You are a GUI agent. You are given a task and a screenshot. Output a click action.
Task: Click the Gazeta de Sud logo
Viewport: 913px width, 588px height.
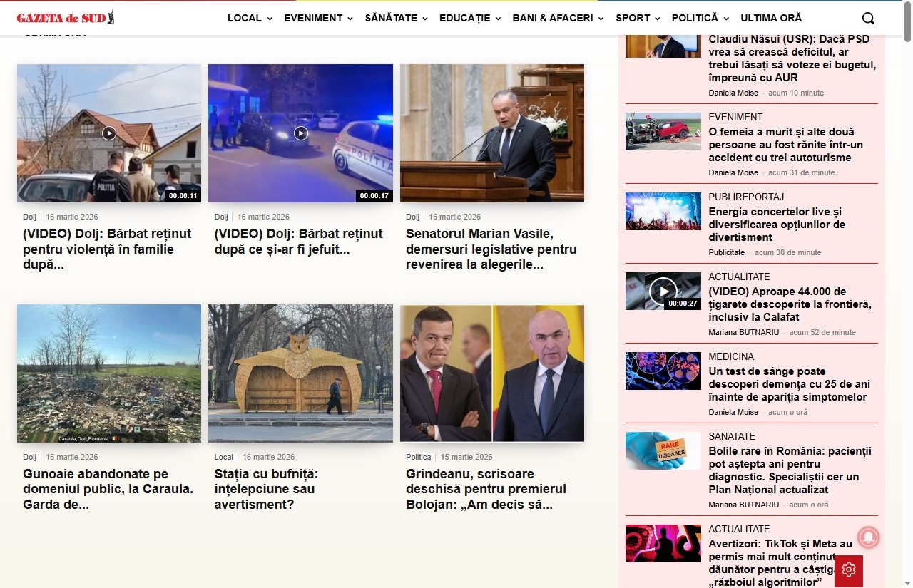65,18
